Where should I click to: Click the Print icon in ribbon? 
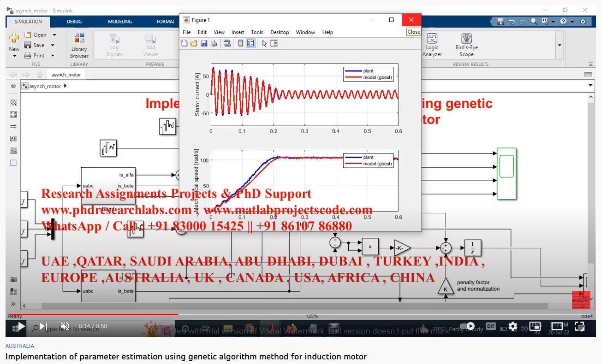coord(28,55)
